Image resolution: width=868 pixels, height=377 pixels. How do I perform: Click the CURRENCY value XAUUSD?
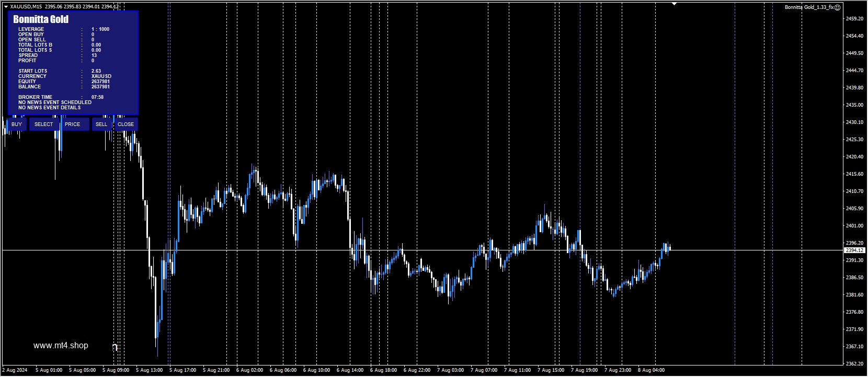tap(101, 76)
